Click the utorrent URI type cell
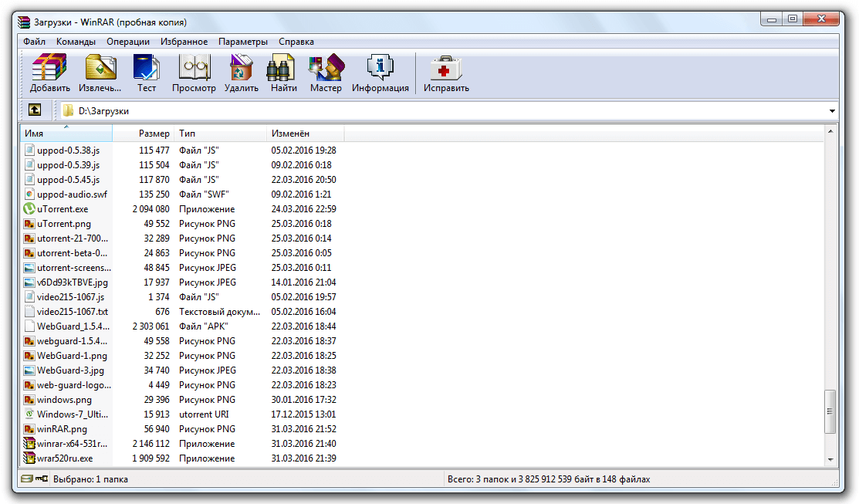This screenshot has width=859, height=504. tap(204, 414)
